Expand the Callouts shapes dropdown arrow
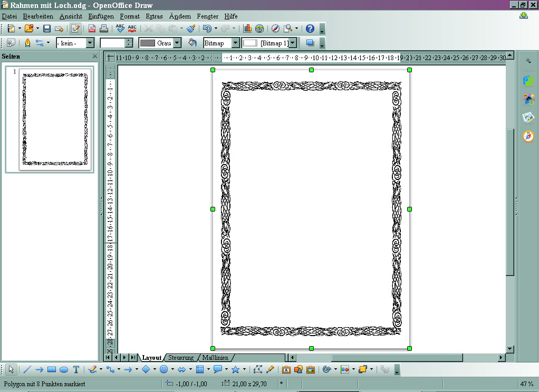Screen dimensions: 539x392 (226, 369)
